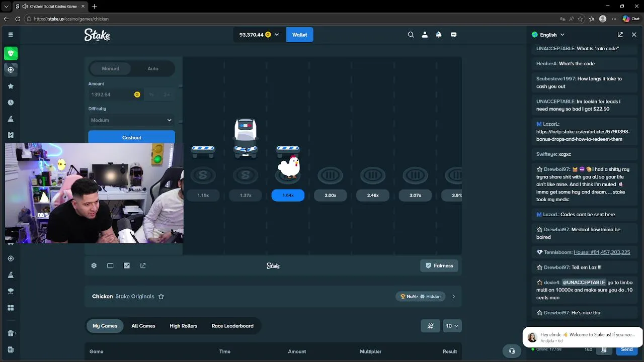The width and height of the screenshot is (644, 362).
Task: Open the blog newspaper icon at sidebar bottom
Action: [11, 349]
